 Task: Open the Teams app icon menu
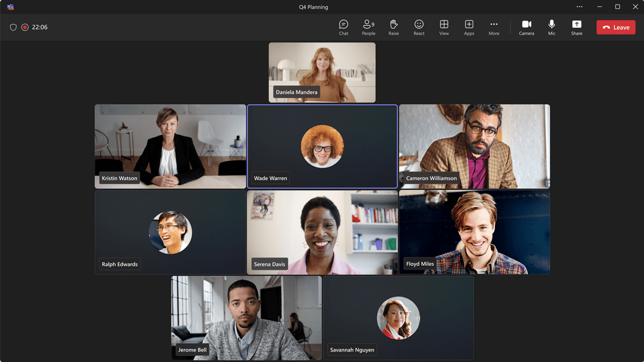point(10,7)
